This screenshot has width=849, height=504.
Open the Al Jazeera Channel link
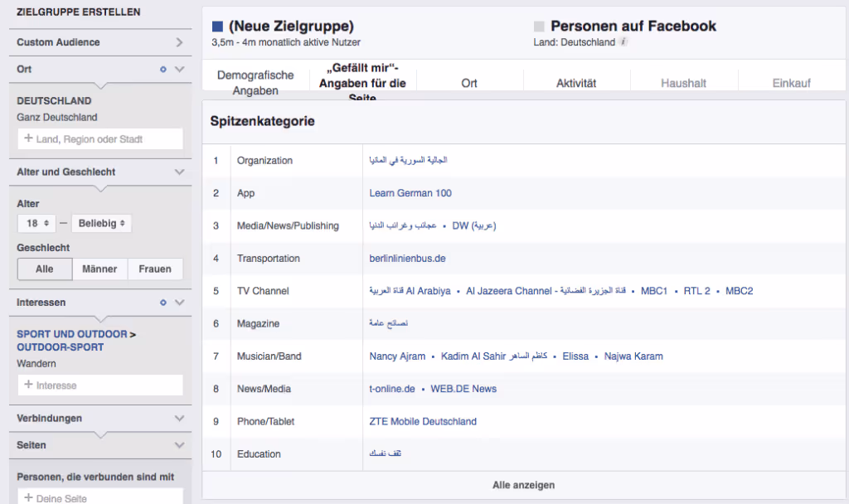coord(546,291)
